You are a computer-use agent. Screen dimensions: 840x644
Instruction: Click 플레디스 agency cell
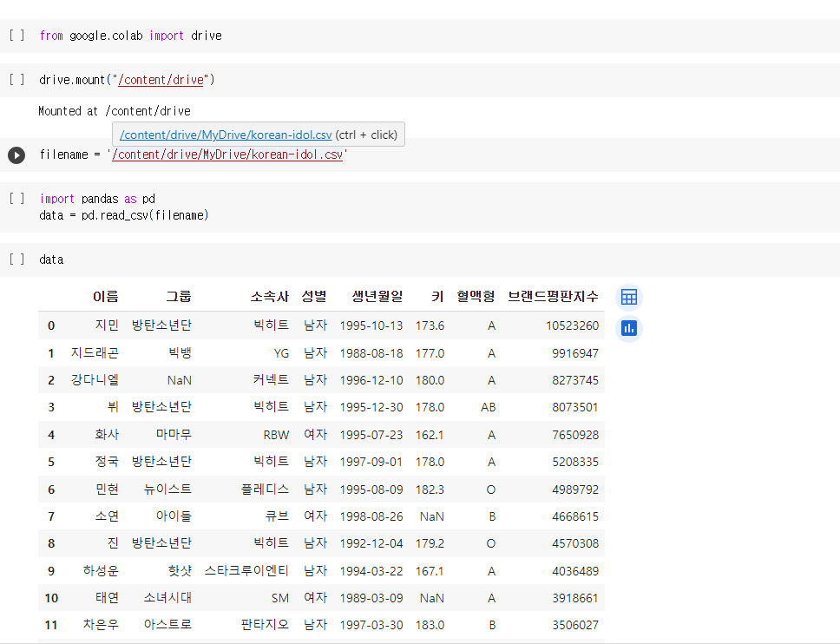click(x=266, y=490)
